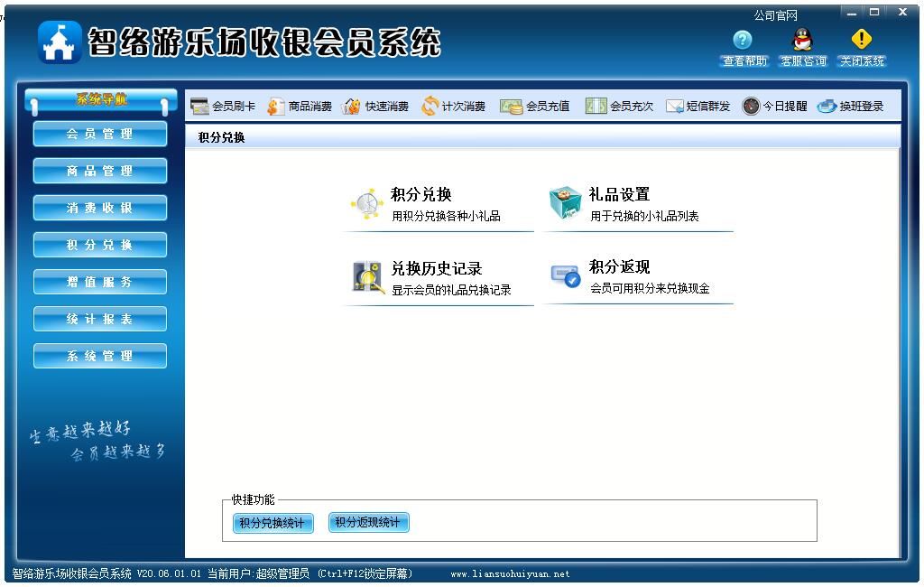Image resolution: width=924 pixels, height=587 pixels.
Task: Maximize the application window
Action: [874, 13]
